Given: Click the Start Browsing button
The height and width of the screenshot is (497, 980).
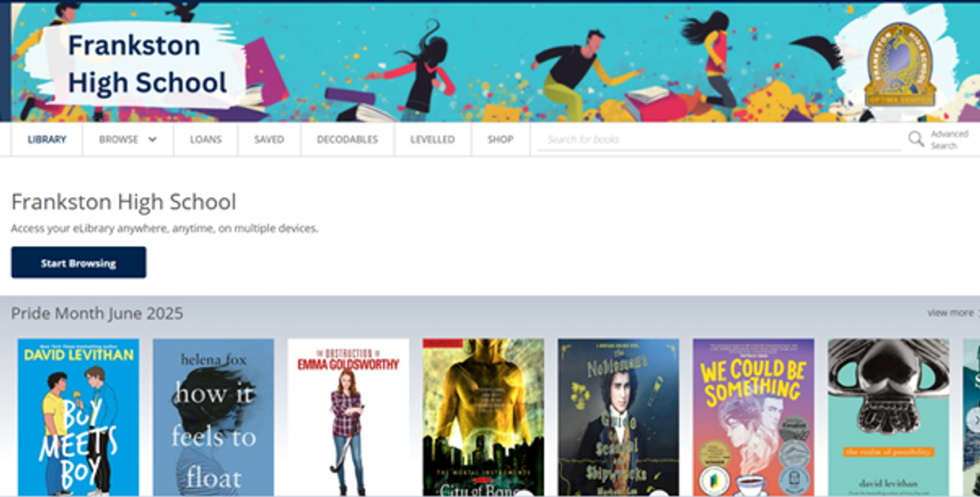Looking at the screenshot, I should (78, 263).
